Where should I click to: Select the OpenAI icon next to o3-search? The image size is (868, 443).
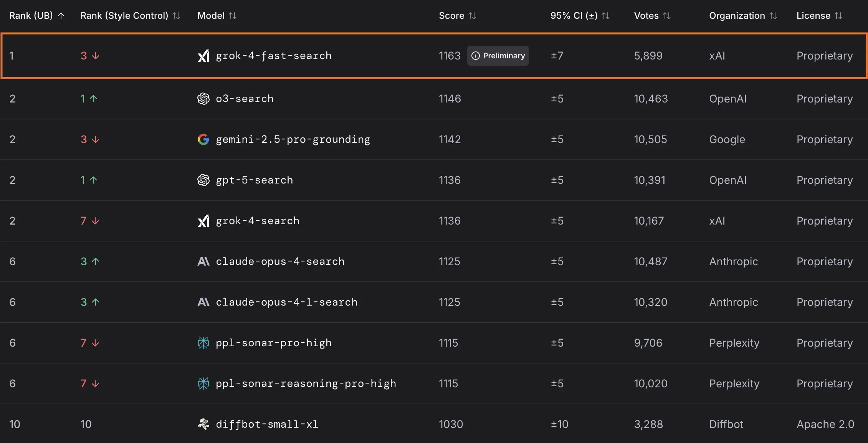pos(204,99)
